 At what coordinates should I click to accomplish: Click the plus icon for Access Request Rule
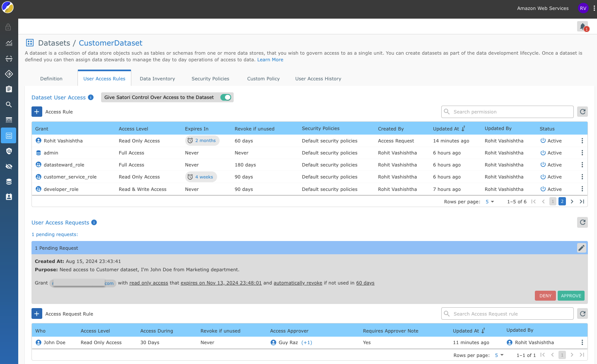[37, 314]
